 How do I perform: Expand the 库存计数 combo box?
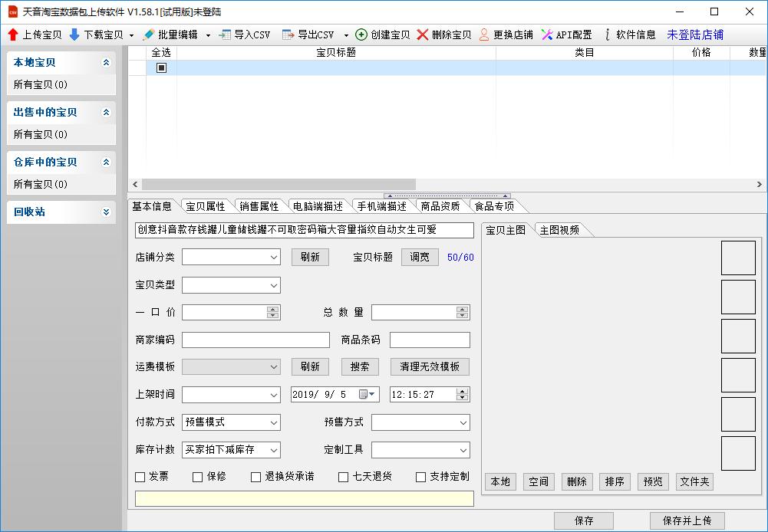(x=231, y=450)
